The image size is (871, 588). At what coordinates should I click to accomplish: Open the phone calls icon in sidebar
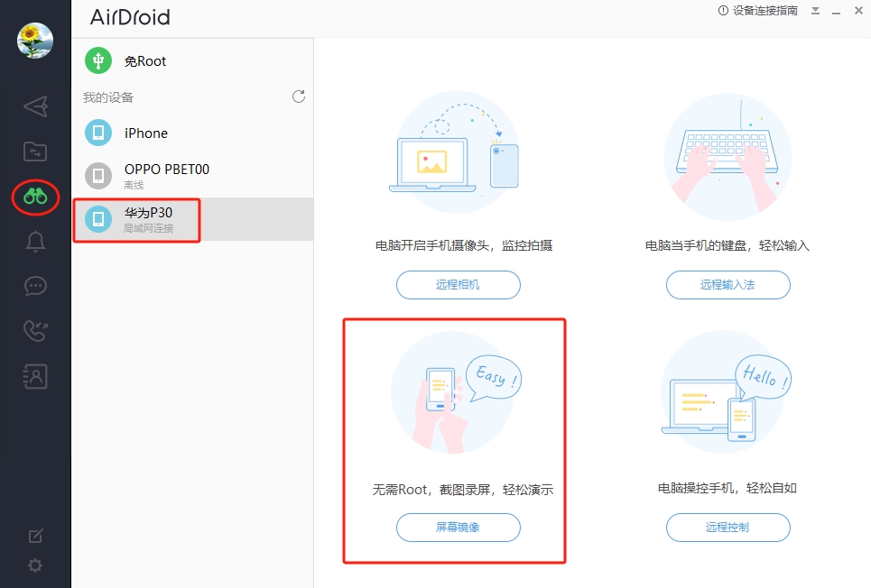[x=35, y=330]
